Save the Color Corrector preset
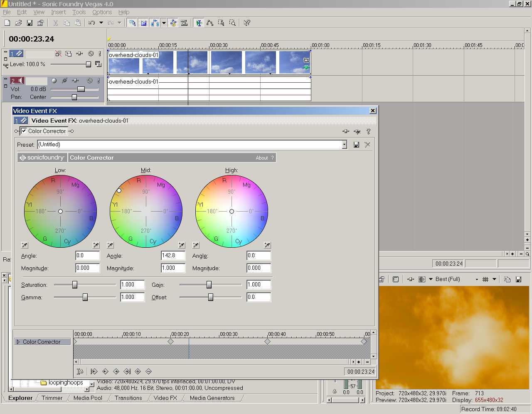This screenshot has height=414, width=532. [x=356, y=145]
